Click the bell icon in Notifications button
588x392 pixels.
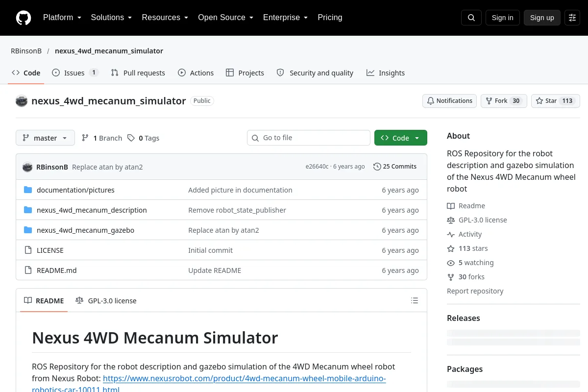431,101
